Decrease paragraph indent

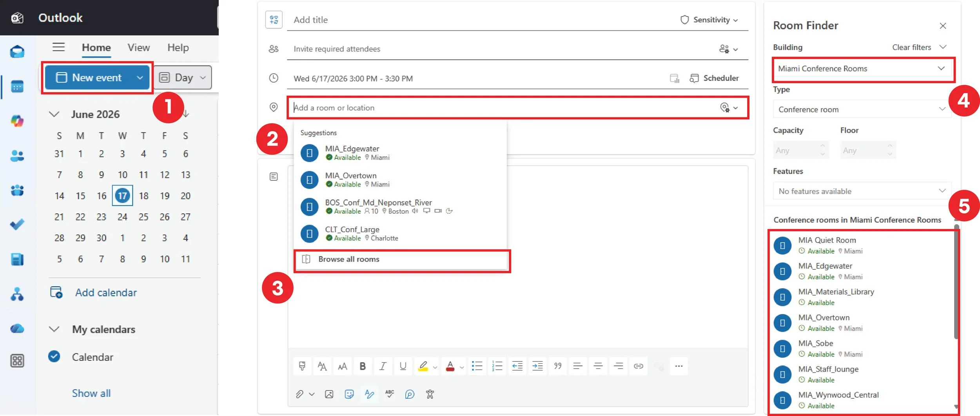click(x=517, y=366)
